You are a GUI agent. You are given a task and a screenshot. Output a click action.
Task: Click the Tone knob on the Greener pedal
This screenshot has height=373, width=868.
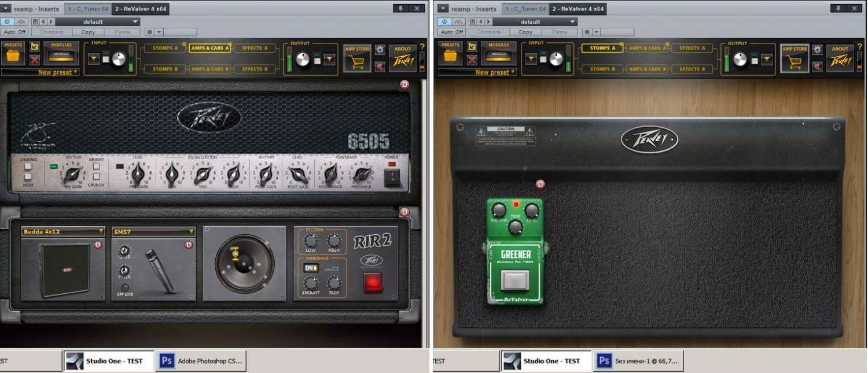click(515, 227)
